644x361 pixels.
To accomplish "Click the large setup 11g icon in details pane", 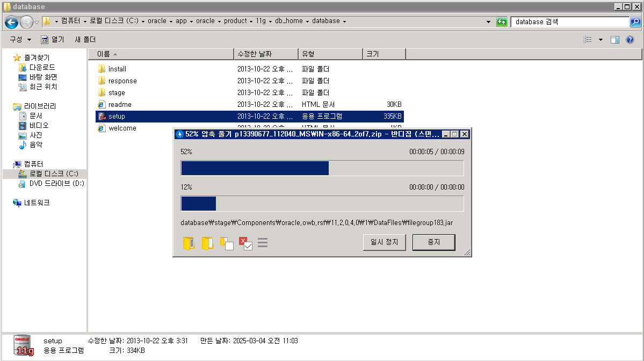I will click(x=24, y=345).
